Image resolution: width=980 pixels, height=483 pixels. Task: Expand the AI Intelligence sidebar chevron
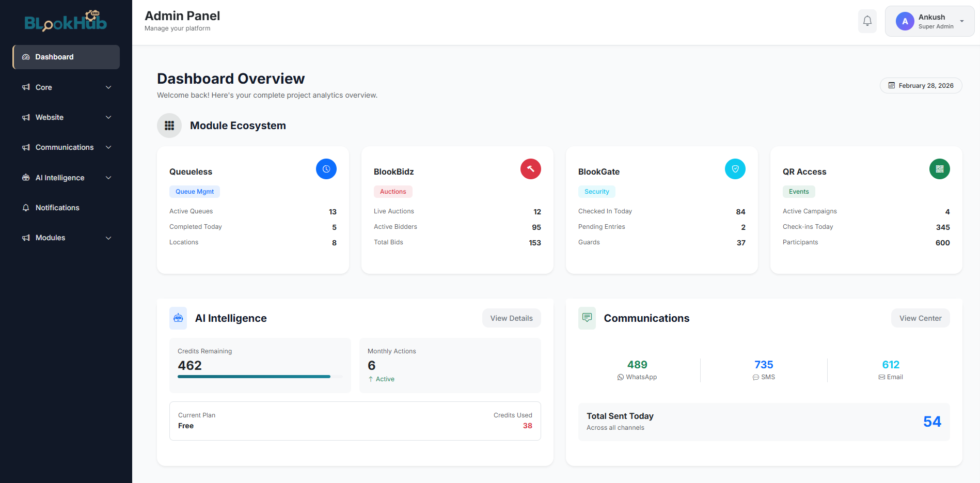coord(108,178)
